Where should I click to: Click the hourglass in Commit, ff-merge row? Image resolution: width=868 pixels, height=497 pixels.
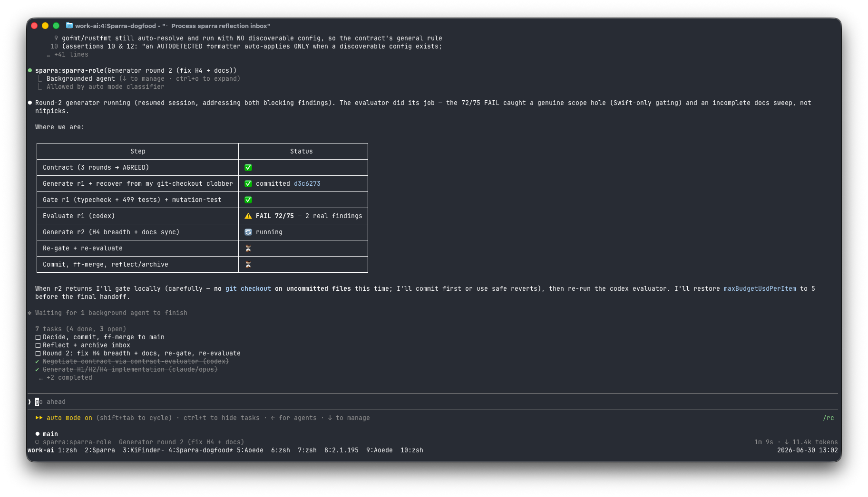[x=248, y=264]
